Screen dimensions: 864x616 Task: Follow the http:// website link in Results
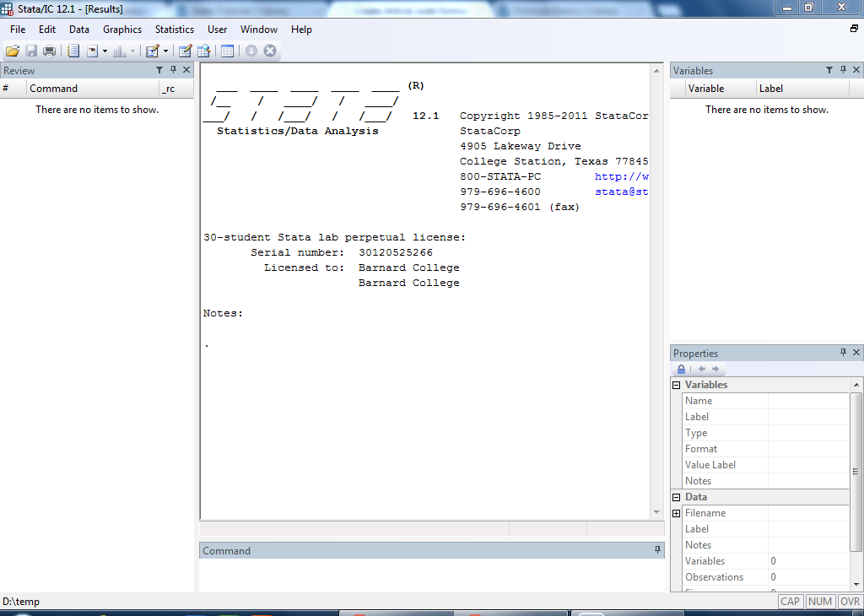coord(622,176)
